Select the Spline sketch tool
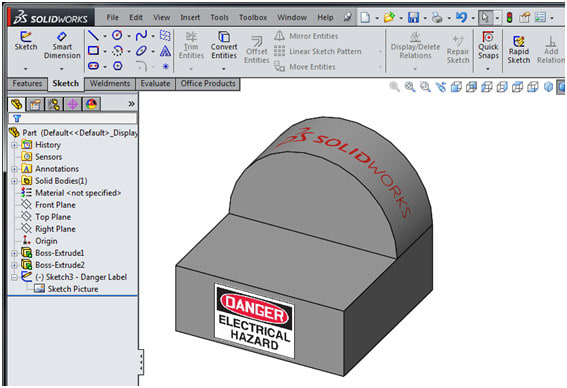Screen dimensions: 567x388 pos(141,35)
